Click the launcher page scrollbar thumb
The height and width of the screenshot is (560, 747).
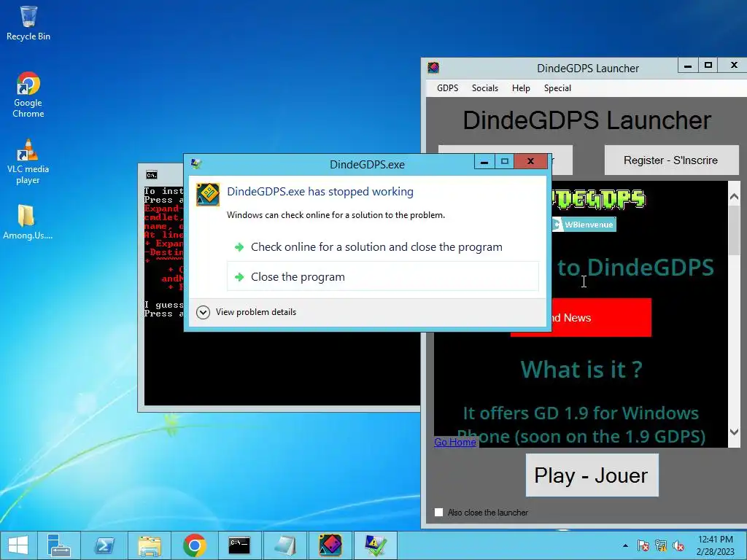click(734, 230)
